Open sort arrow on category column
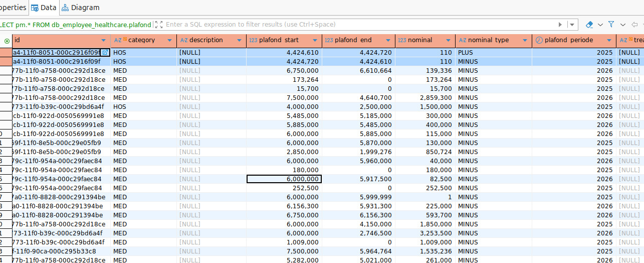This screenshot has height=263, width=644. [169, 41]
